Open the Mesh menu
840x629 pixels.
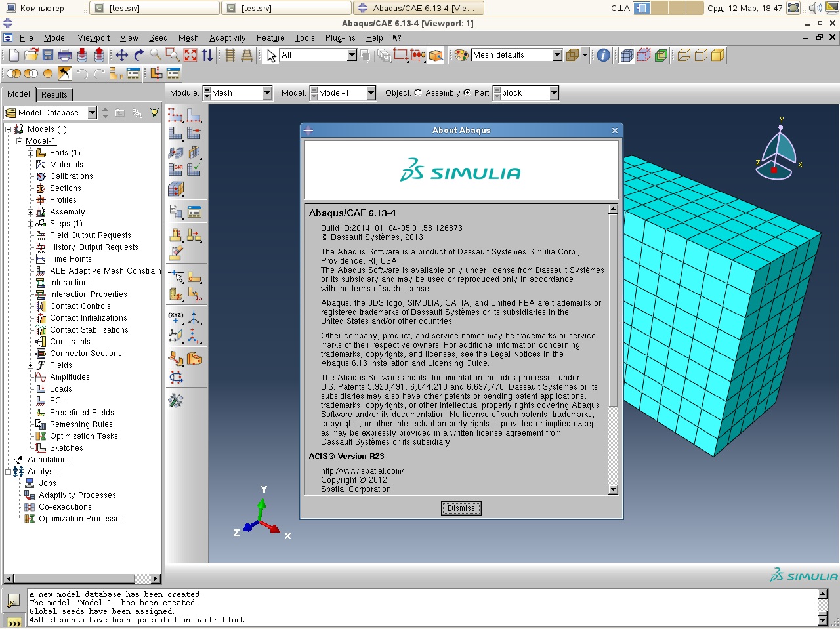[188, 38]
